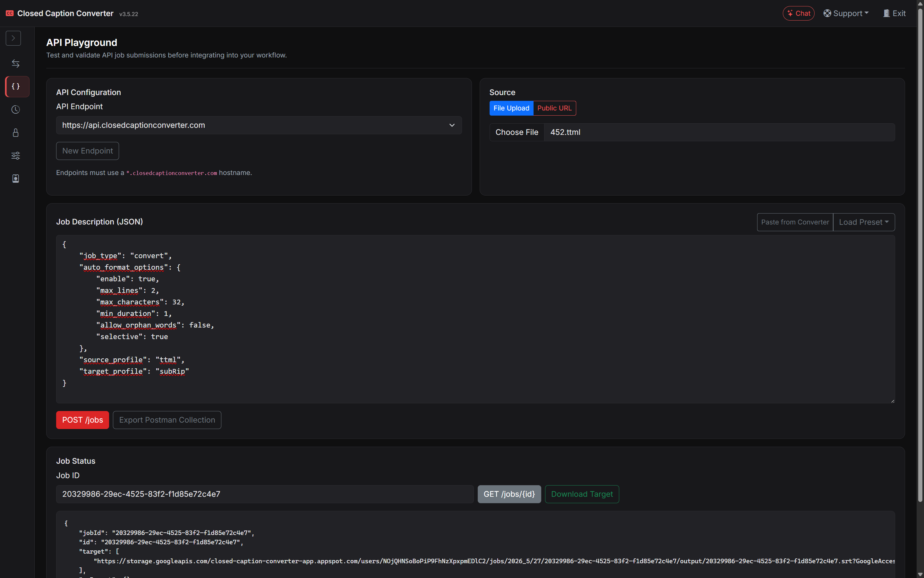The image size is (924, 578).
Task: Click Paste from Converter
Action: click(795, 222)
